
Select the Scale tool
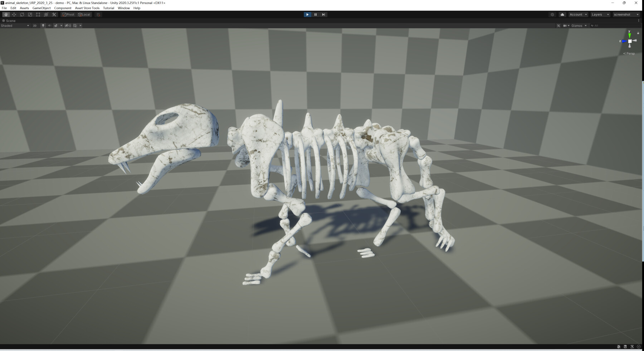pyautogui.click(x=30, y=14)
